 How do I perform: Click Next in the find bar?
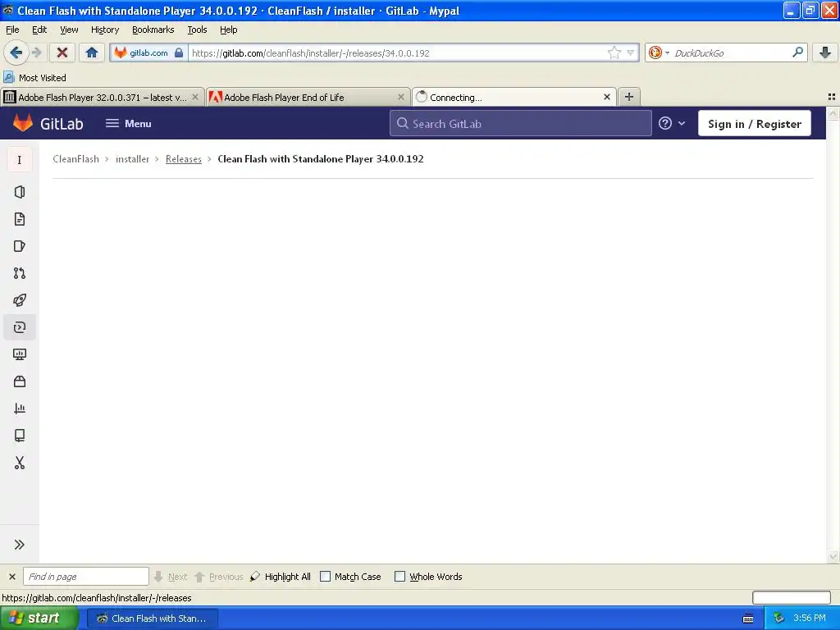tap(171, 577)
